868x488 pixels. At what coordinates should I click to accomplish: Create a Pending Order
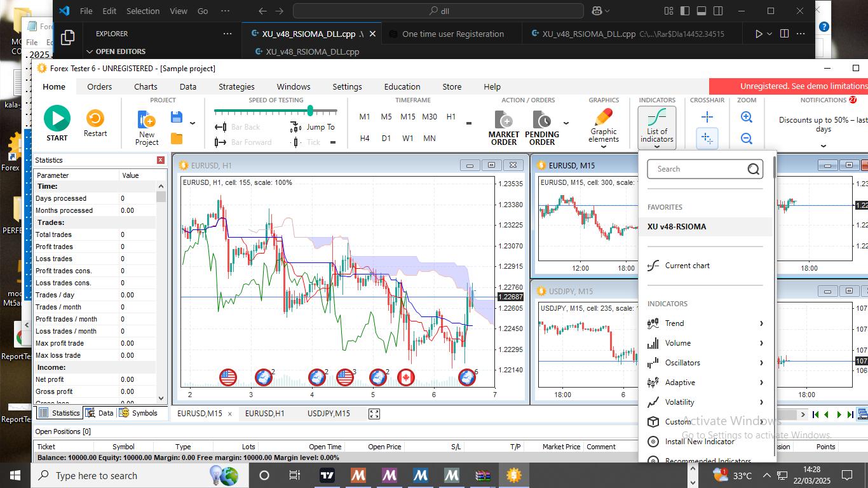point(542,128)
